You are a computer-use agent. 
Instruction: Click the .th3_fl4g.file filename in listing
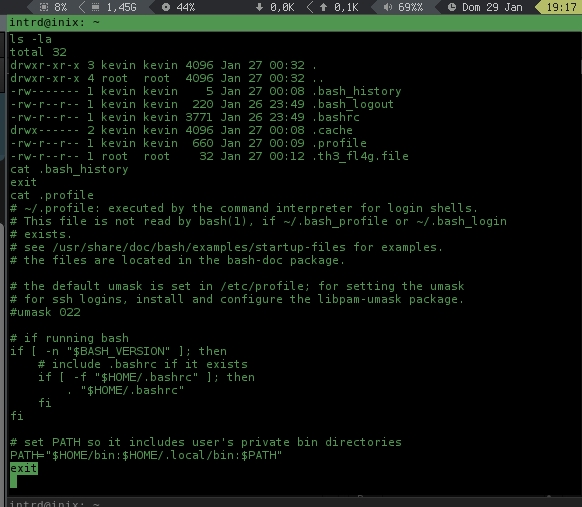(x=360, y=156)
